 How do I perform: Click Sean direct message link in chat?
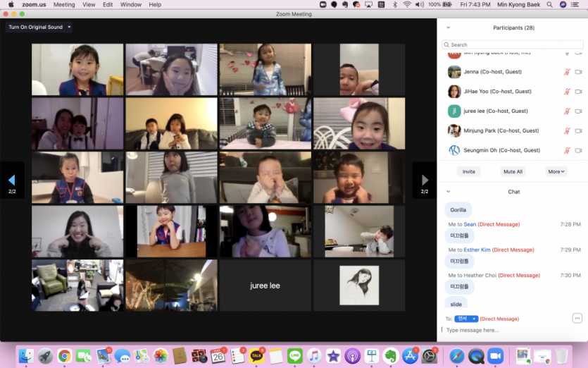pos(470,224)
